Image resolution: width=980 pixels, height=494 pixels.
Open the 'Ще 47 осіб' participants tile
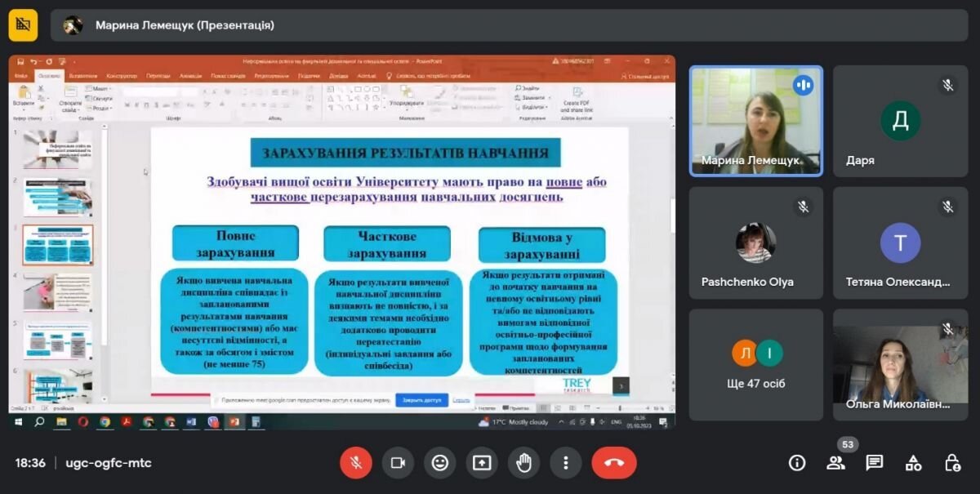[756, 364]
